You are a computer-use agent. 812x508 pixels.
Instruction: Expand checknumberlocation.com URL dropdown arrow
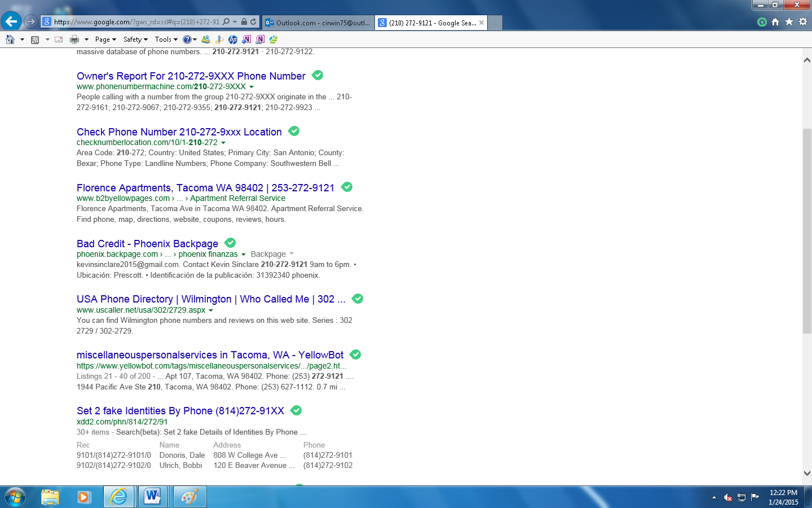[223, 143]
